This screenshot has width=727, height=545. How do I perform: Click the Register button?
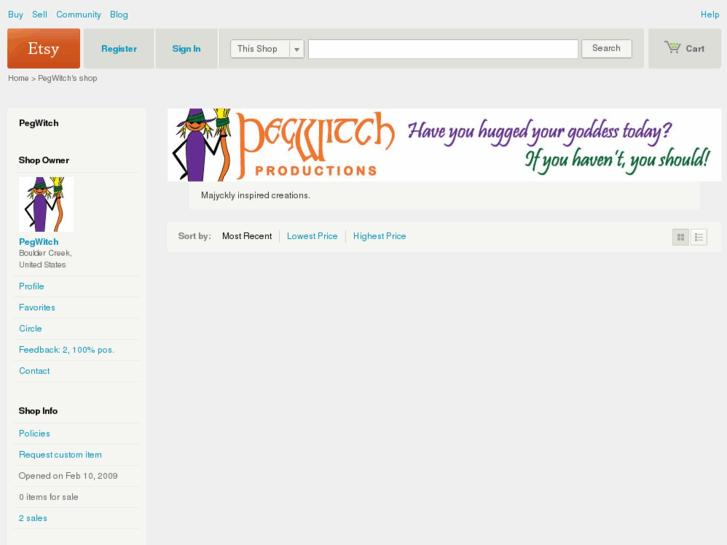(119, 49)
